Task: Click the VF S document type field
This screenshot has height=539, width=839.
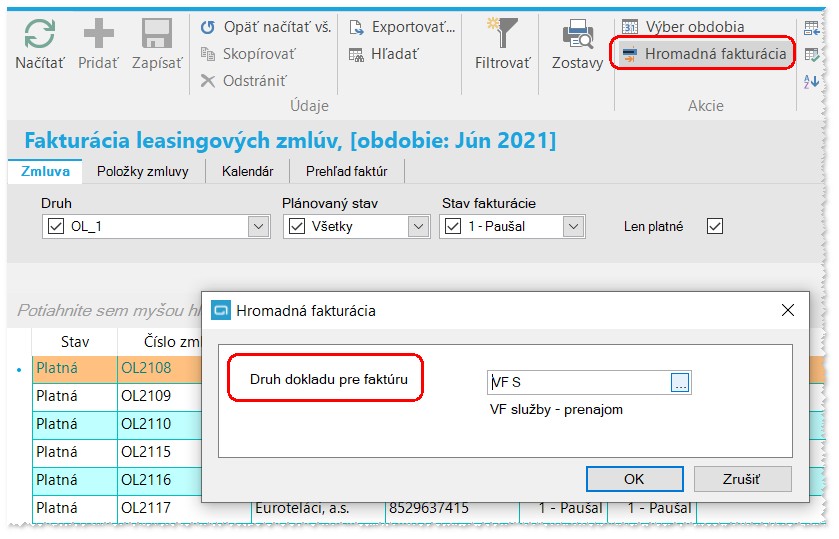Action: (579, 382)
